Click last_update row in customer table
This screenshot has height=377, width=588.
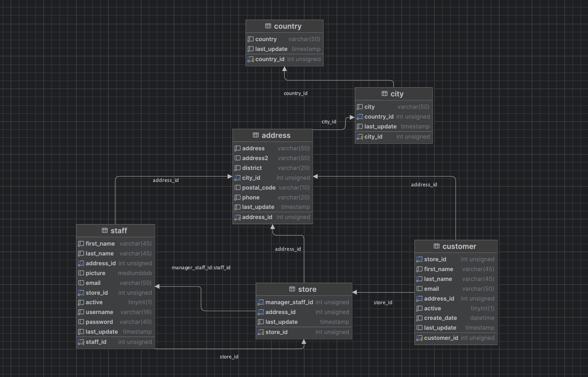pyautogui.click(x=456, y=328)
